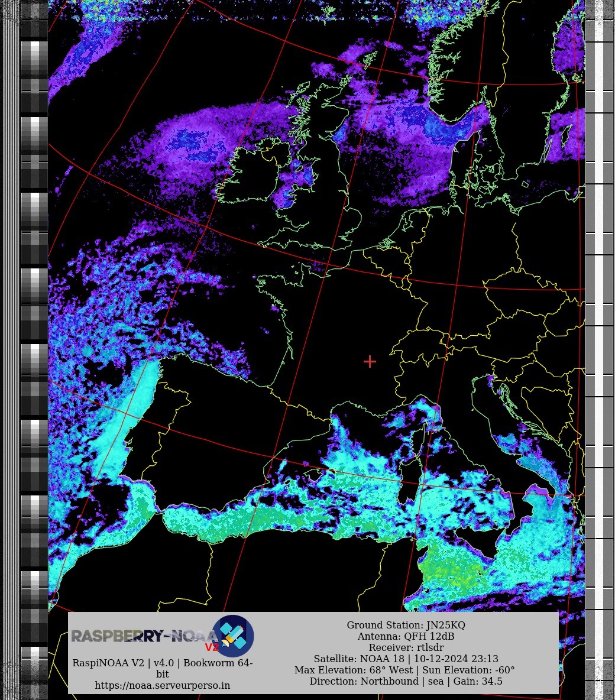The height and width of the screenshot is (700, 615).
Task: Click the Antenna: QFH 12dB line
Action: tap(406, 636)
